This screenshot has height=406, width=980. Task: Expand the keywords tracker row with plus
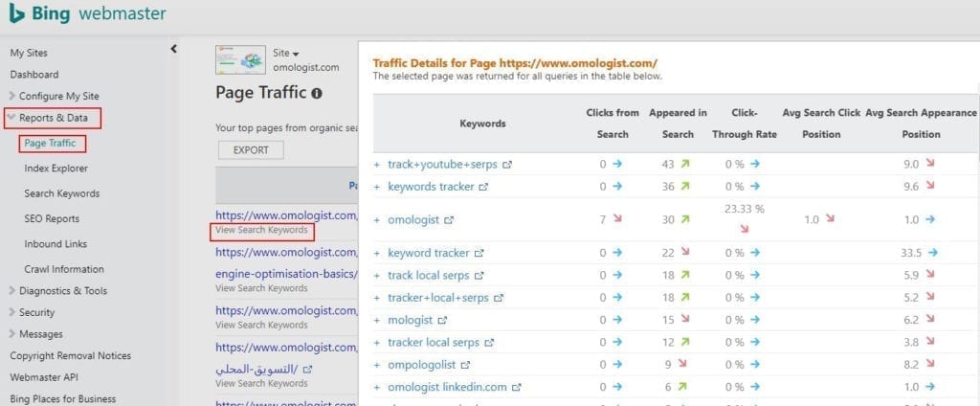[x=377, y=187]
